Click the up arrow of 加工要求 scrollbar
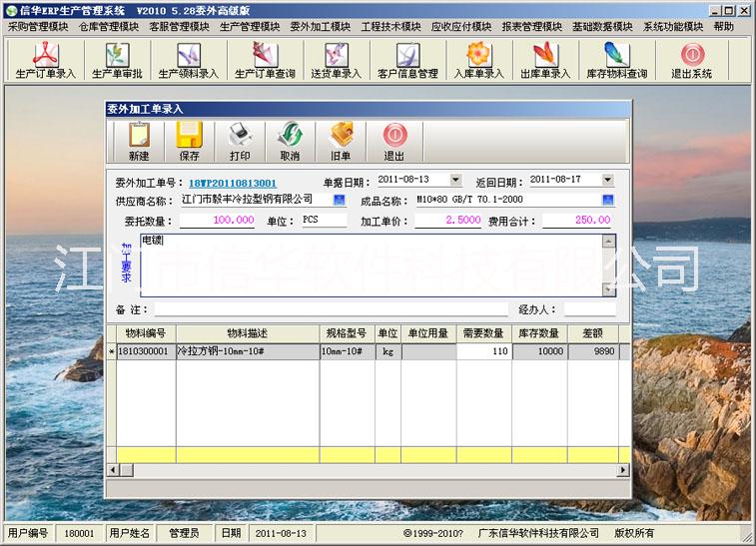This screenshot has width=756, height=546. (609, 241)
